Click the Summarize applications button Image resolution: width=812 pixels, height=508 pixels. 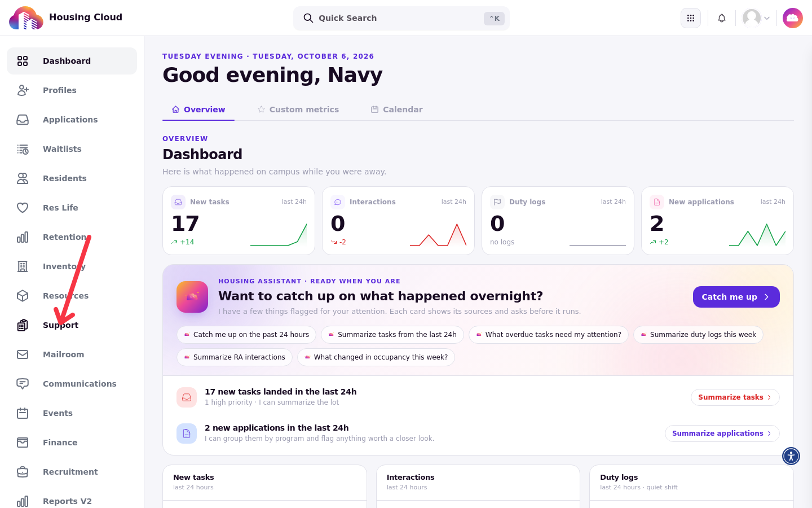coord(722,433)
